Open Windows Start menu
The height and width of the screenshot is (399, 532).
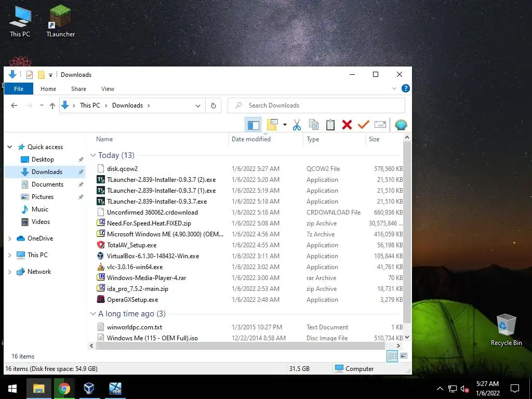(12, 389)
